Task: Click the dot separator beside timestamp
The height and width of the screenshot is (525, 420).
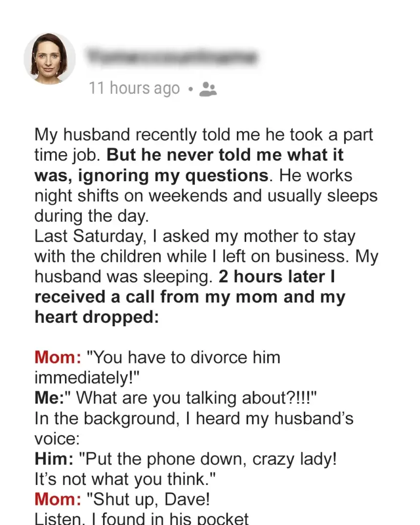Action: coord(190,89)
